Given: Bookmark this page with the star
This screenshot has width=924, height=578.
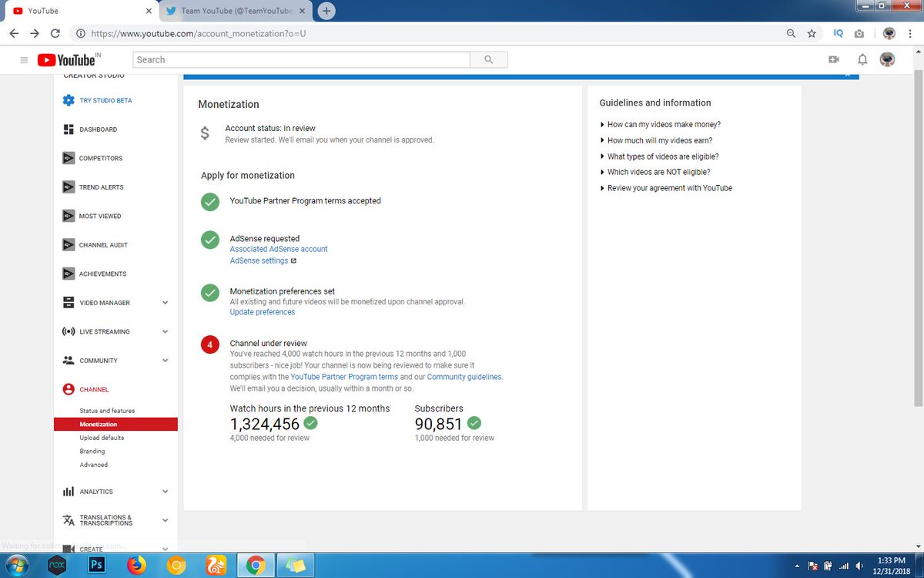Looking at the screenshot, I should pyautogui.click(x=812, y=34).
